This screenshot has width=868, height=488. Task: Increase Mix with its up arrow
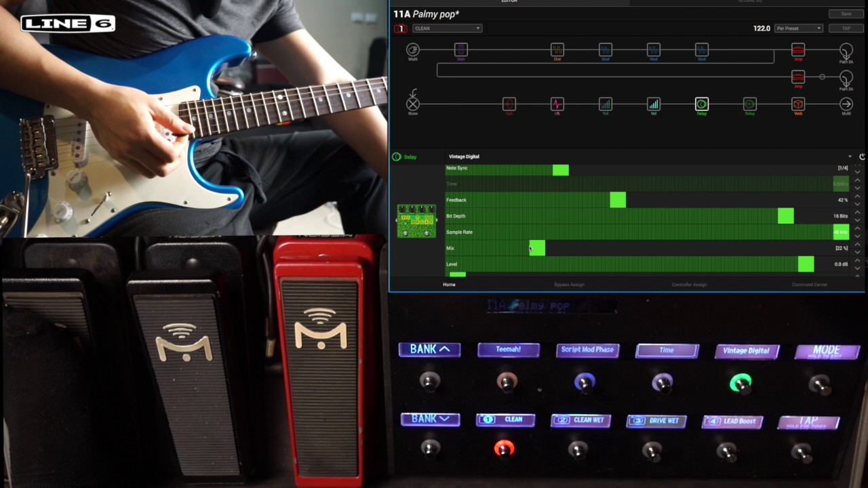857,245
